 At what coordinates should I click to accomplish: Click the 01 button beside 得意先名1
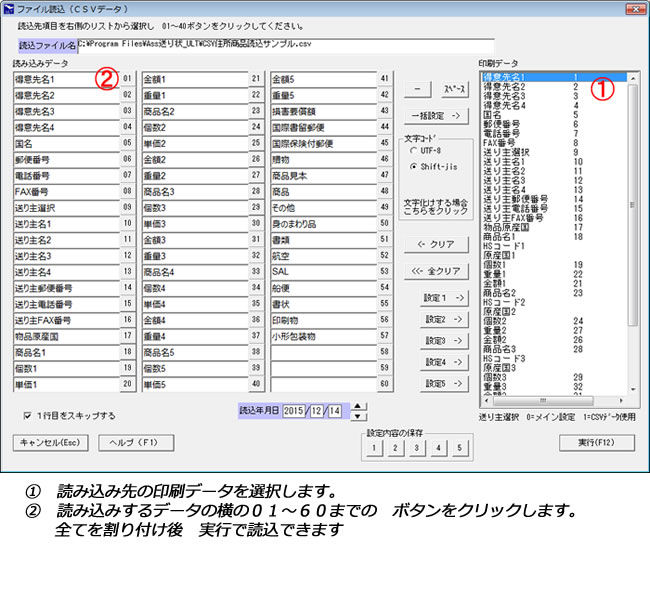coord(127,79)
